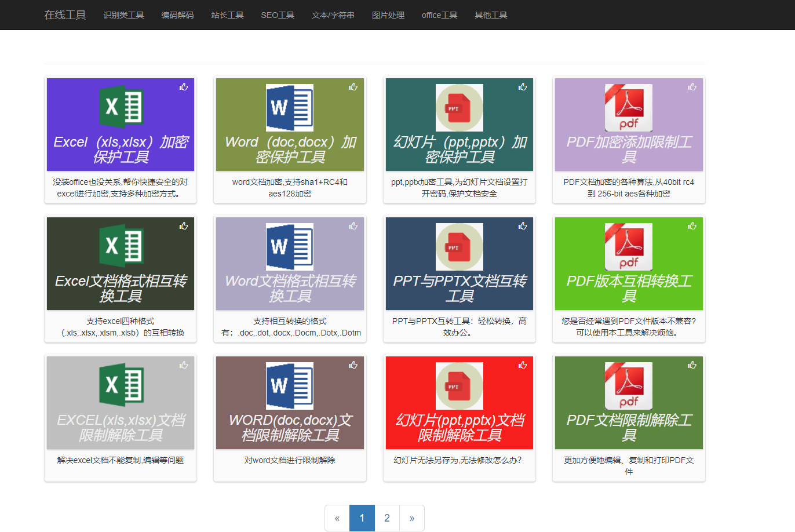The image size is (795, 532).
Task: Click the Excel icon on the Excel加密保护工具 card
Action: 121,107
